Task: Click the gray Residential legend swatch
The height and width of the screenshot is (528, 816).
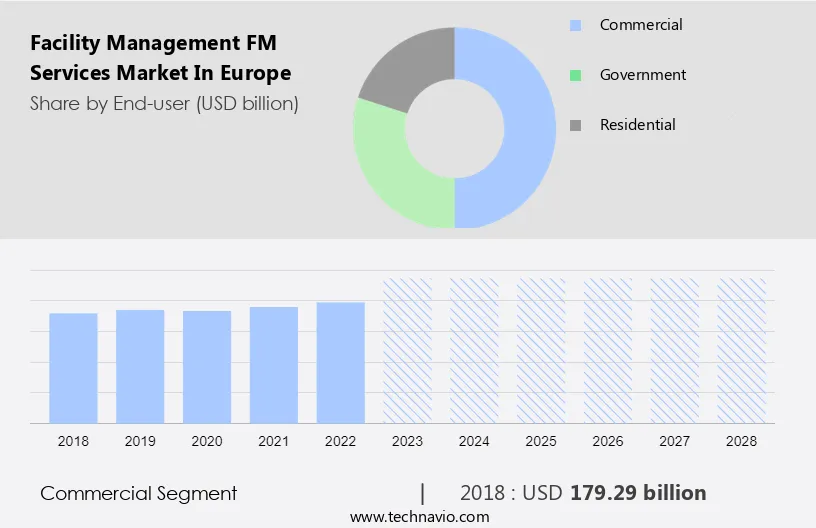Action: click(x=574, y=125)
